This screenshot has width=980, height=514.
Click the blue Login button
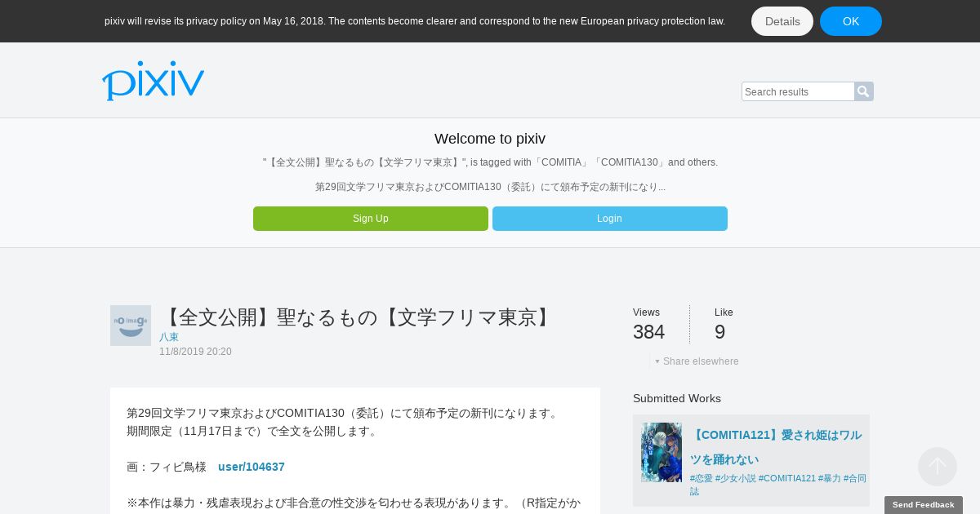pyautogui.click(x=610, y=219)
